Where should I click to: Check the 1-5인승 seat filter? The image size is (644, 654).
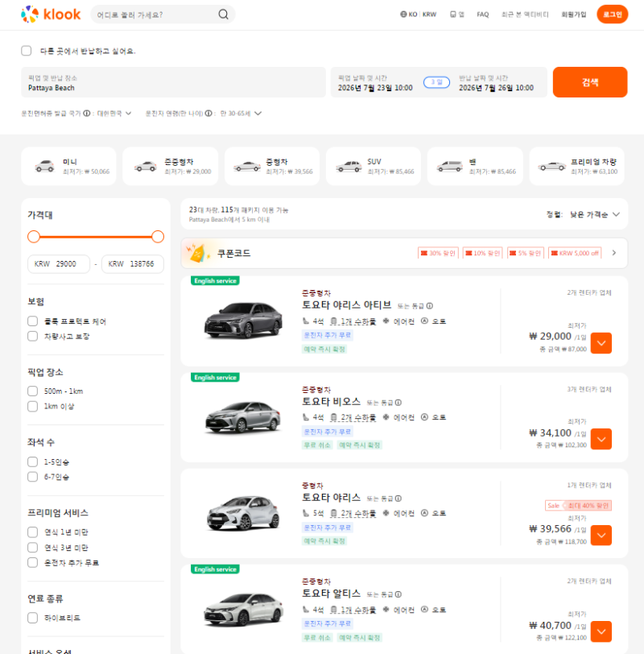click(32, 462)
